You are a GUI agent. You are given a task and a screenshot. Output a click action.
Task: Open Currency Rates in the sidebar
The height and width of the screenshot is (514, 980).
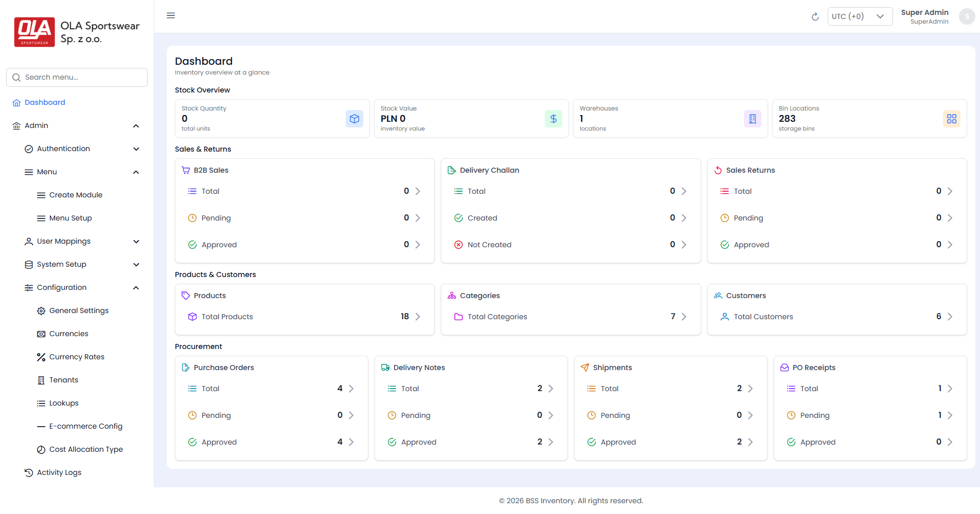[77, 357]
